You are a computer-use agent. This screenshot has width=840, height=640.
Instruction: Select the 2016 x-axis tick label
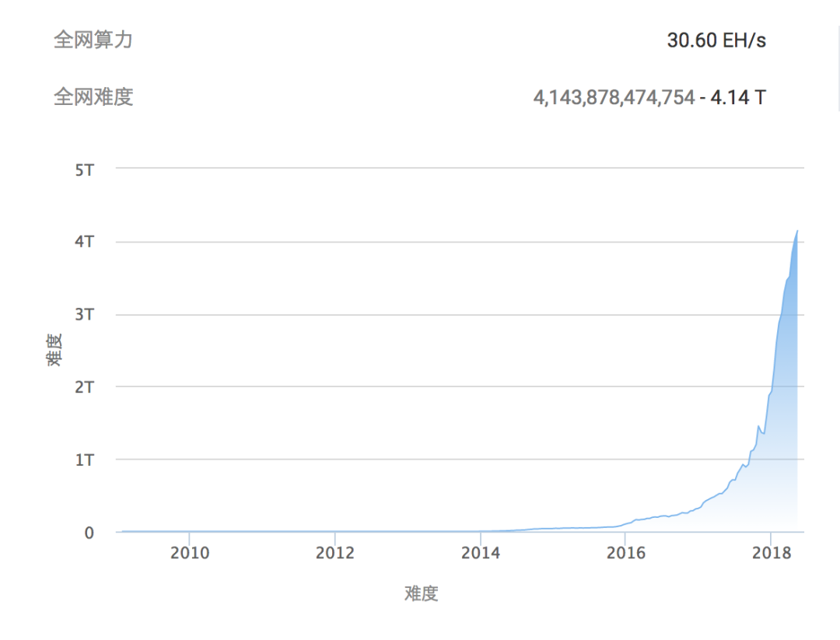pyautogui.click(x=626, y=553)
